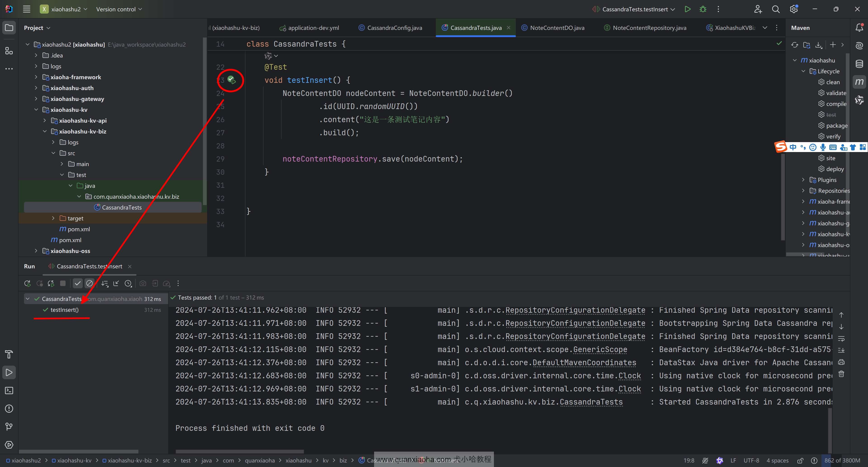Reload all Maven projects
This screenshot has height=467, width=868.
click(795, 45)
